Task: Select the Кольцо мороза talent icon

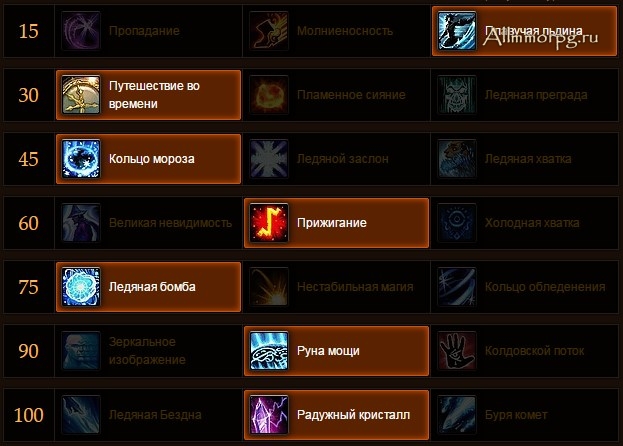Action: (x=81, y=159)
